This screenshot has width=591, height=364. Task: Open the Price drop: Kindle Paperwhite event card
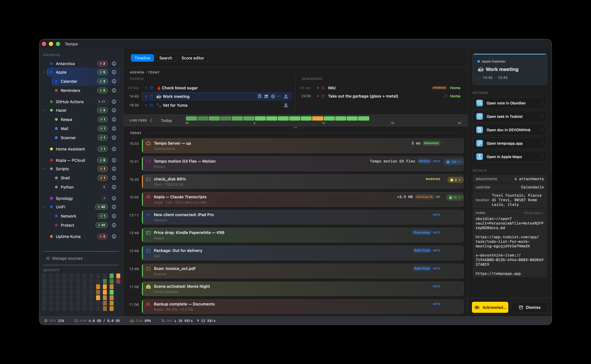point(303,235)
